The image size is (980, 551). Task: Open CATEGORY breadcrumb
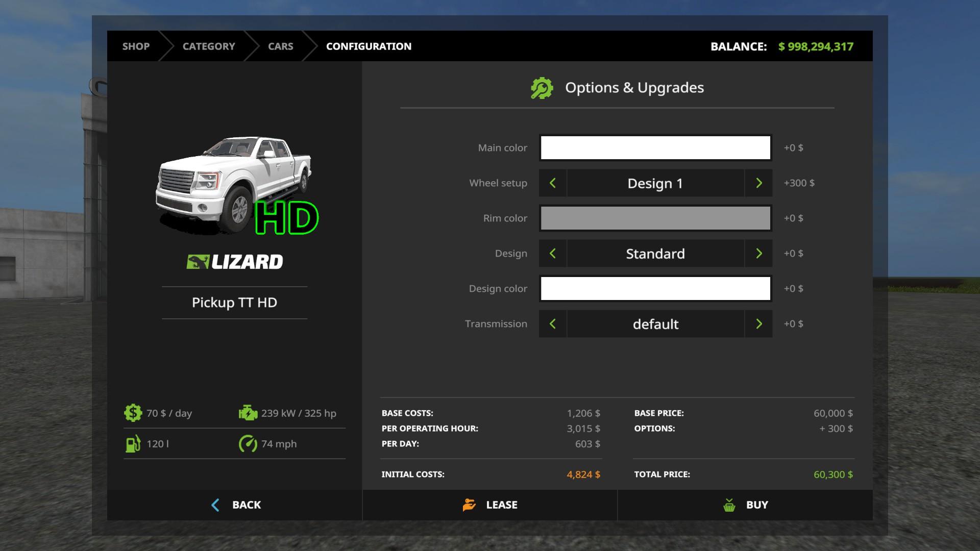209,46
